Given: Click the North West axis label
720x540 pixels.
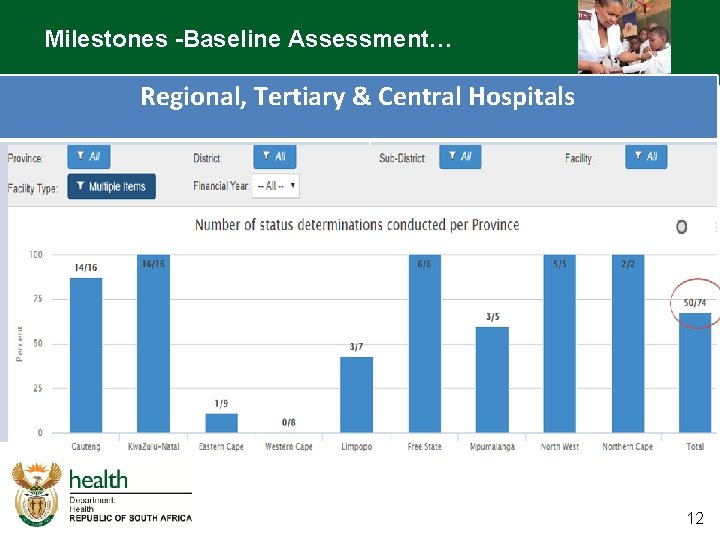Looking at the screenshot, I should click(560, 446).
